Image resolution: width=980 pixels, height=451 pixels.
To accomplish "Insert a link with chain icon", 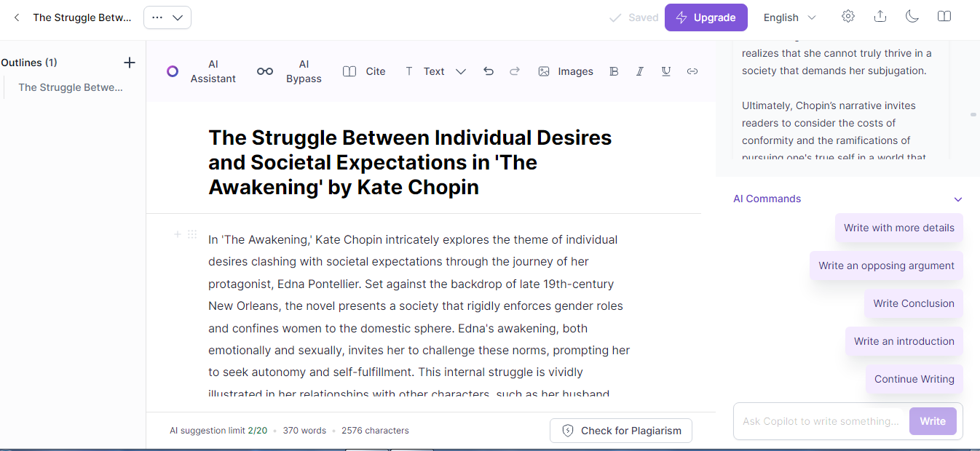I will pyautogui.click(x=692, y=71).
